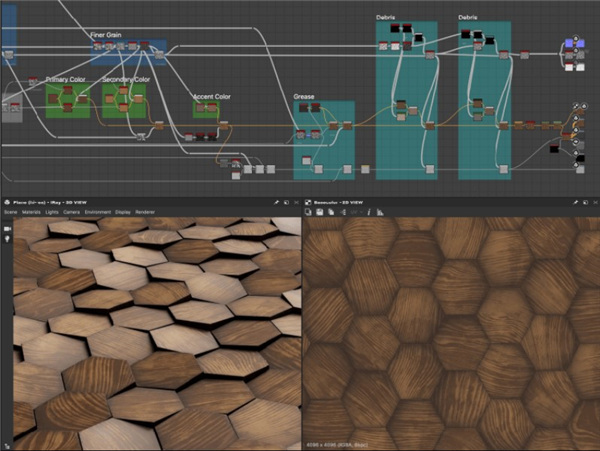Open the Display menu in 3D view
The image size is (600, 451).
[x=122, y=212]
